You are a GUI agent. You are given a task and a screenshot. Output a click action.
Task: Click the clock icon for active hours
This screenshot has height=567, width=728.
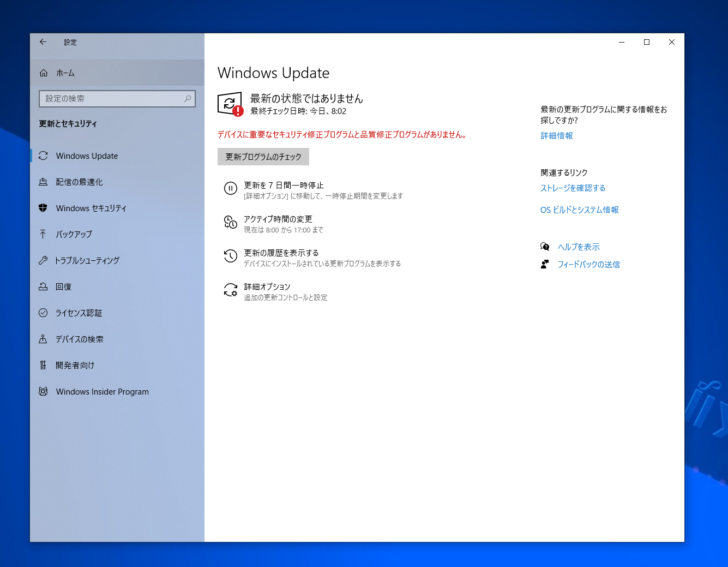click(x=231, y=223)
